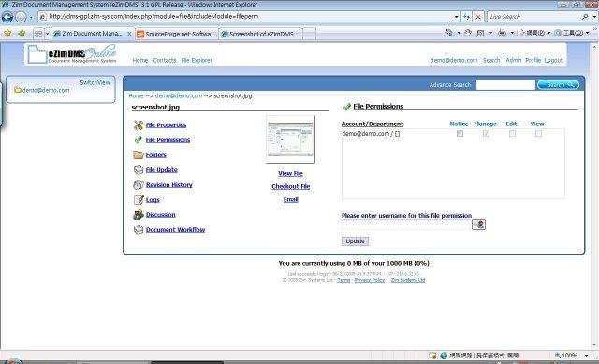This screenshot has height=364, width=599.
Task: Toggle View checkbox for demo@demo.com
Action: click(538, 133)
